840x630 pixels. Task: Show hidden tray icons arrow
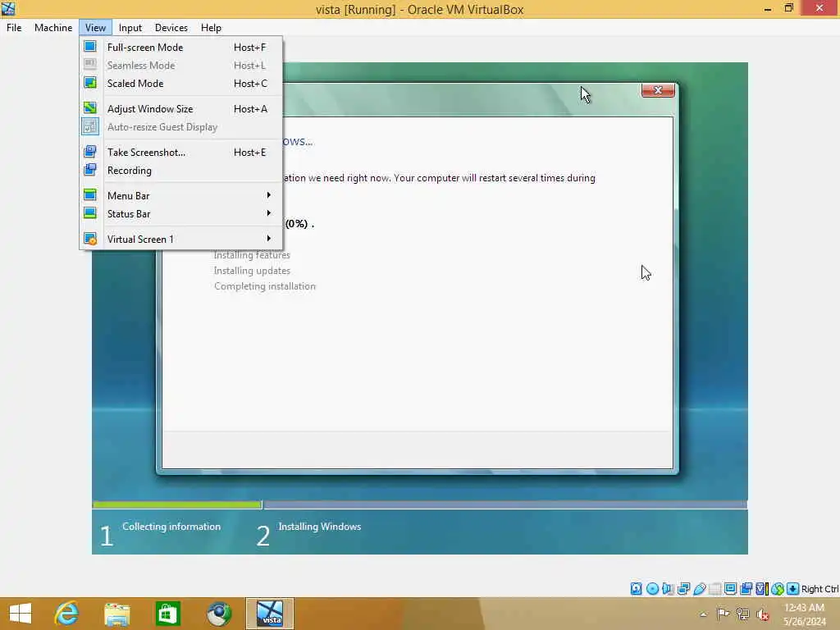[x=703, y=614]
